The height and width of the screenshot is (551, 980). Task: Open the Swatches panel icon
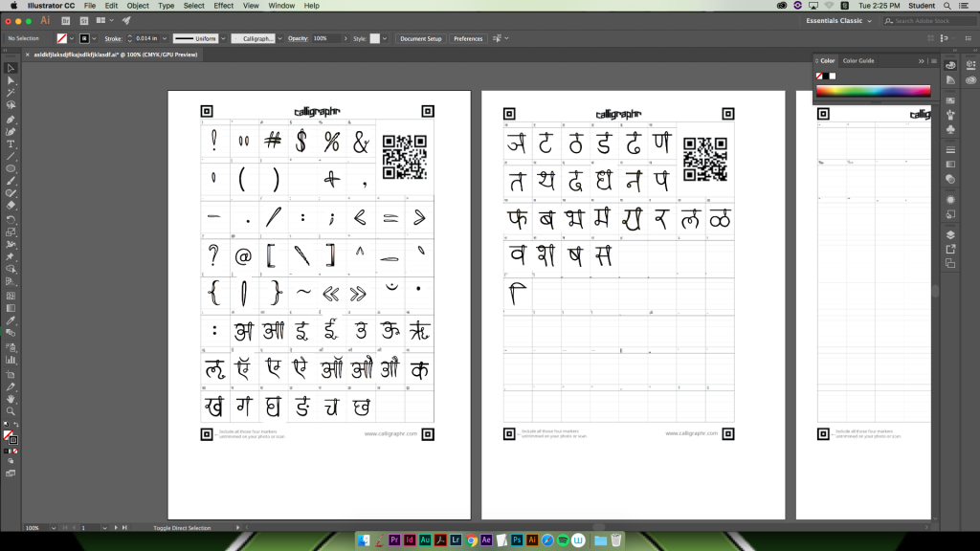[950, 100]
